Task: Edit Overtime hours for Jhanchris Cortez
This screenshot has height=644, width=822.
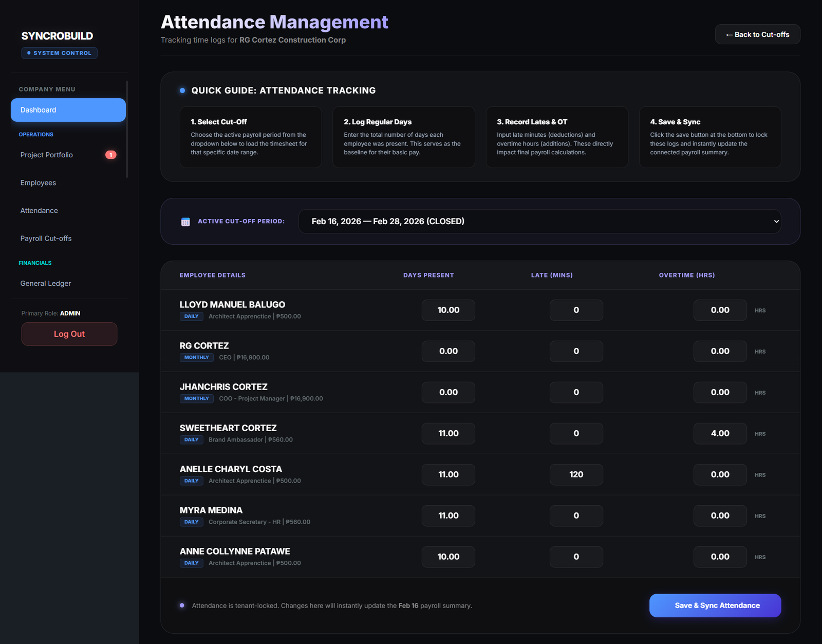Action: [x=720, y=392]
